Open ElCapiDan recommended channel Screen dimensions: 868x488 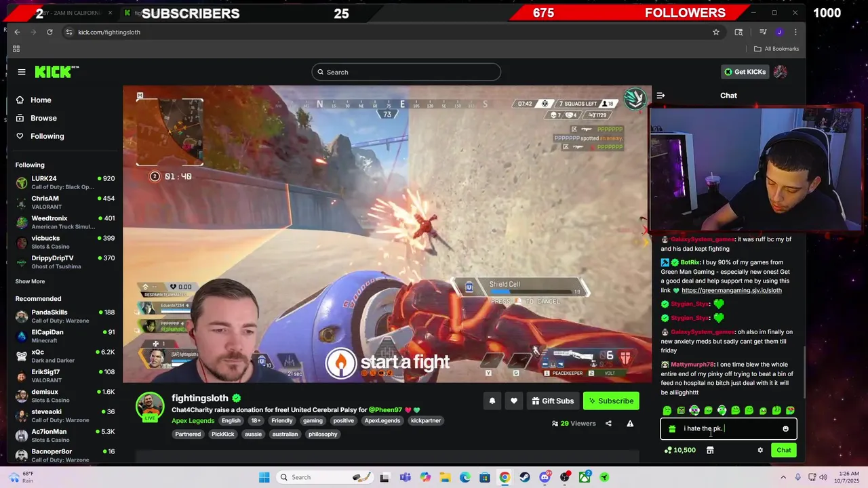coord(65,335)
